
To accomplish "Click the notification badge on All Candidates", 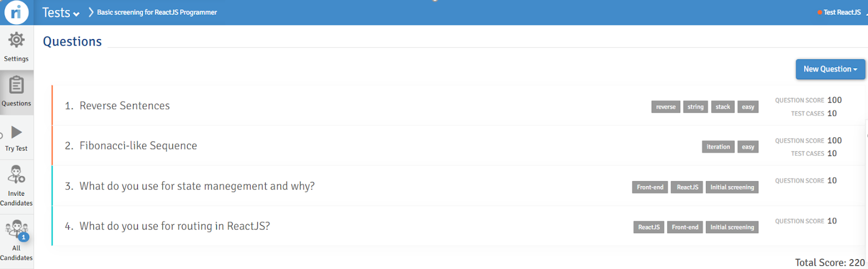I will click(23, 237).
